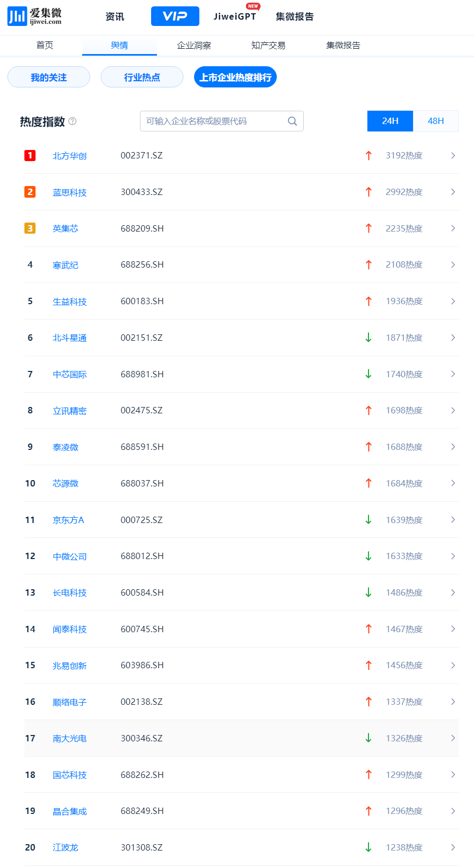Click the red rank 1 badge

coord(30,155)
